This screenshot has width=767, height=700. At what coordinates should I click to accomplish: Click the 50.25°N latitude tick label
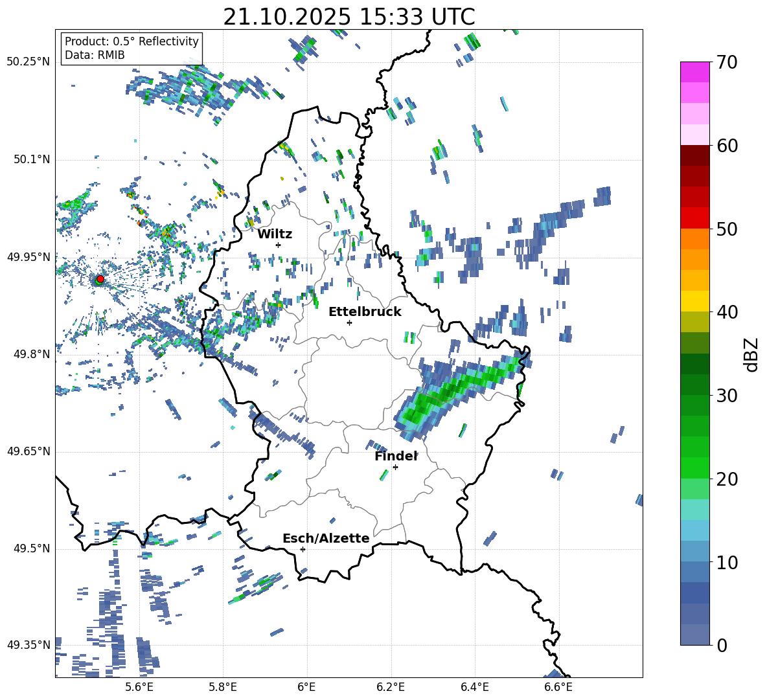tap(29, 62)
